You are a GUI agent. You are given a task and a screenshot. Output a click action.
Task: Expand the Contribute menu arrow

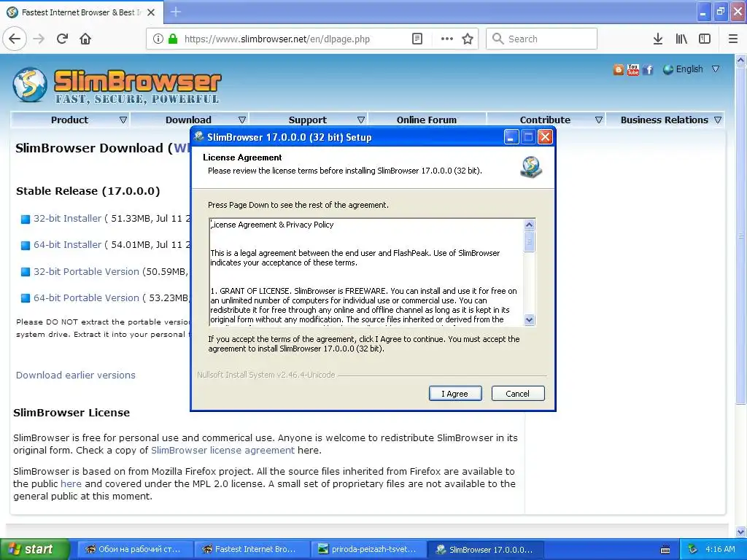click(x=599, y=120)
